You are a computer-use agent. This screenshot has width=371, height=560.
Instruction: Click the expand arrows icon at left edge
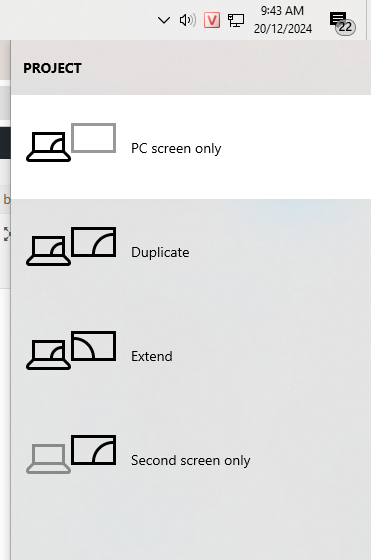[x=6, y=234]
